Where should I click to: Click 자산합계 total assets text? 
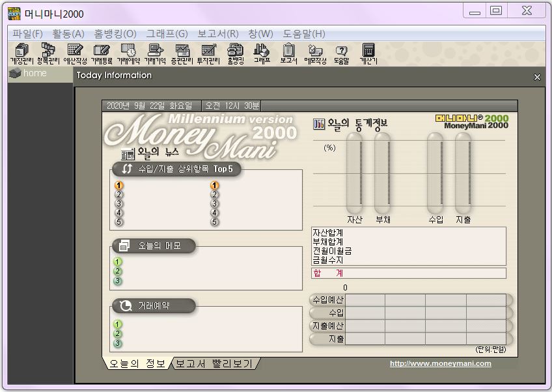click(328, 233)
